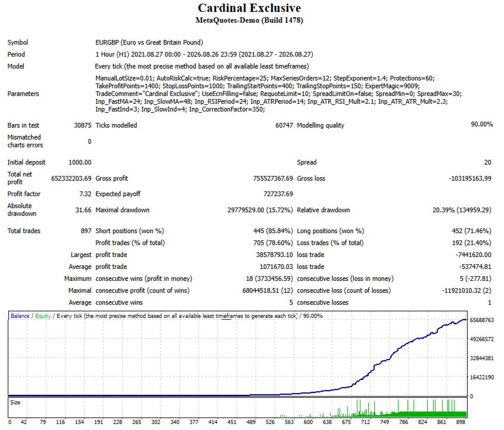
Task: Click the ManualLotSize=0.01 parameters line
Action: pyautogui.click(x=265, y=78)
